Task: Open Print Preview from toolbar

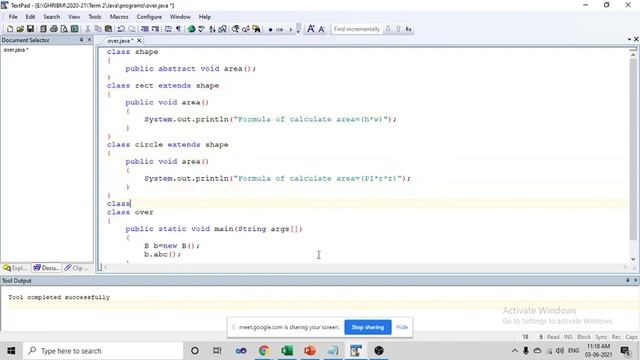Action: (x=64, y=29)
